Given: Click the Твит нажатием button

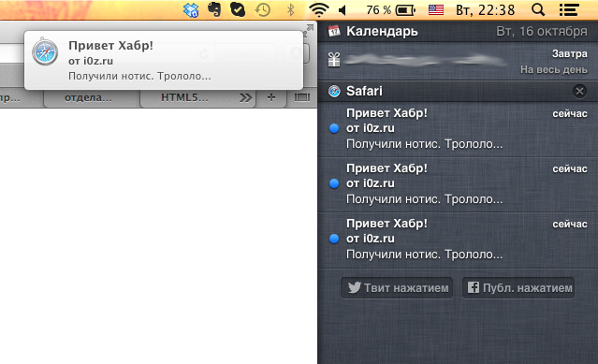Looking at the screenshot, I should (397, 288).
